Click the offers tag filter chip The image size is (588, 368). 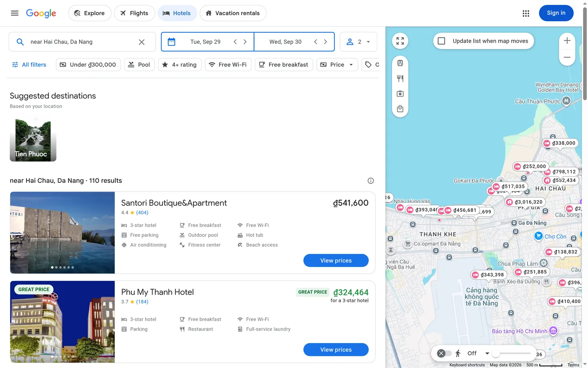370,65
